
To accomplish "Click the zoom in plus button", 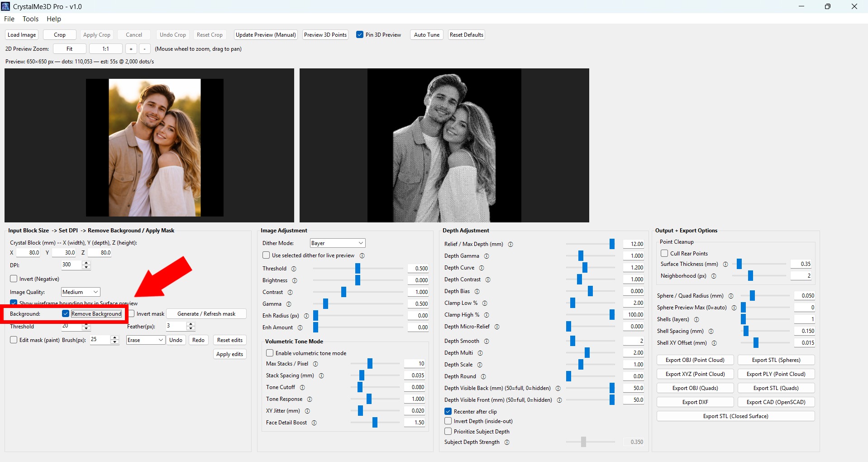I will (131, 49).
